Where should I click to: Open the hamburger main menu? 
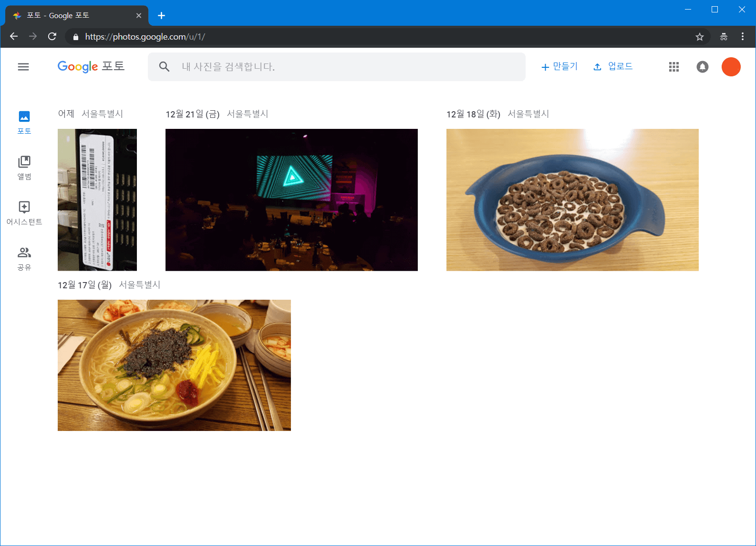point(23,67)
